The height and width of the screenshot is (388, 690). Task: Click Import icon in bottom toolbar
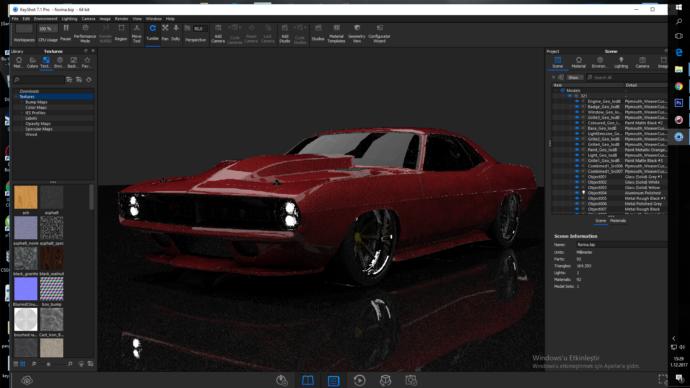pos(282,381)
